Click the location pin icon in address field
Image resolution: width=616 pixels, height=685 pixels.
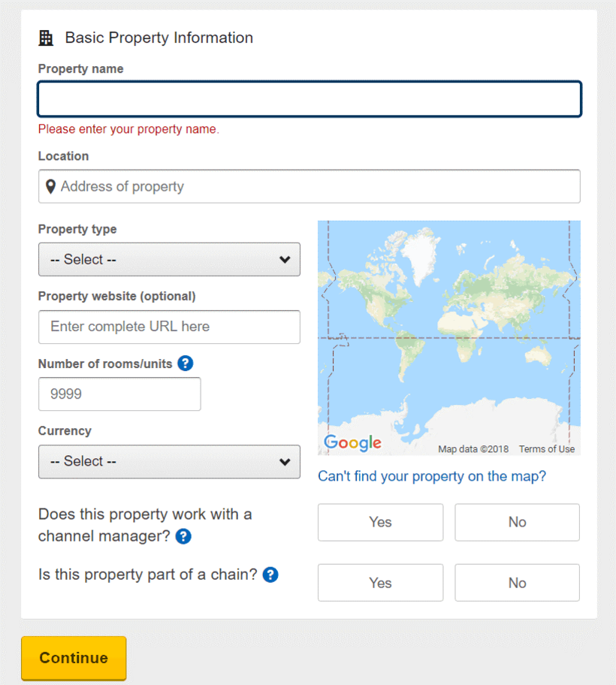[x=50, y=186]
